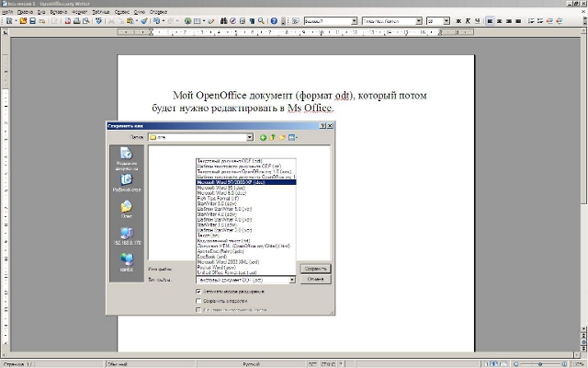588x368 pixels.
Task: Click the Export as PDF toolbar icon
Action: click(68, 21)
